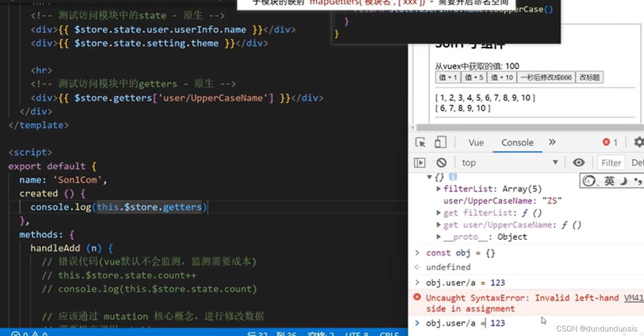
Task: Click the 'undefined' console result
Action: pos(448,267)
